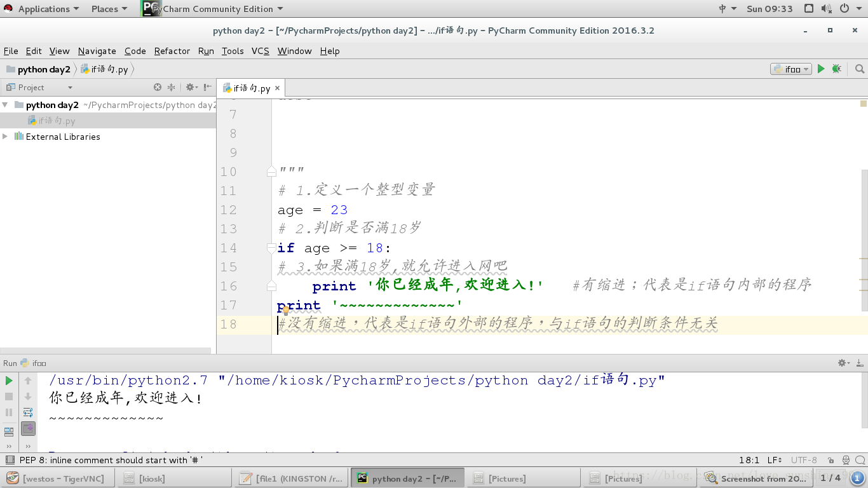This screenshot has height=488, width=868.
Task: Open the VCS menu
Action: 261,51
